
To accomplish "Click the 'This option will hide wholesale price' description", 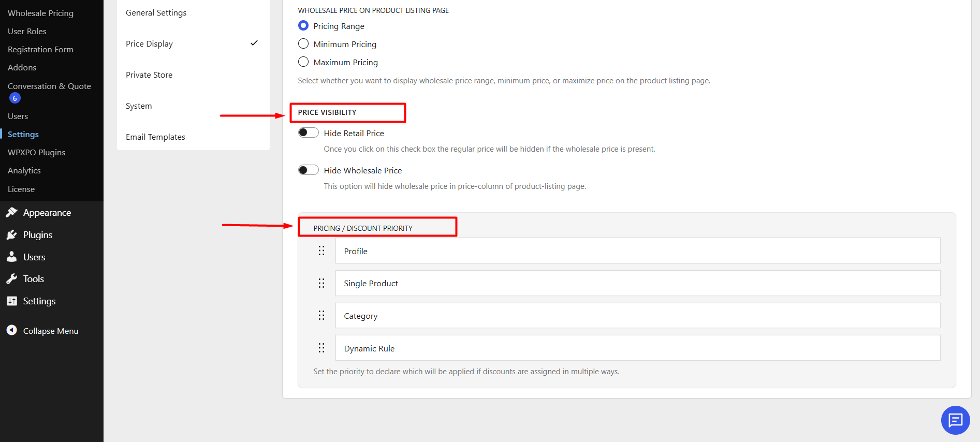I will point(455,186).
